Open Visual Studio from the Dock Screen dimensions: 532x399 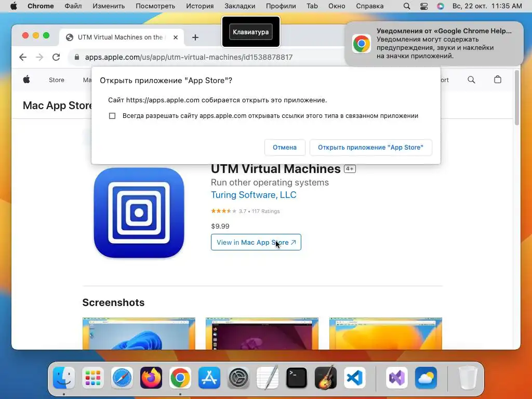point(396,378)
